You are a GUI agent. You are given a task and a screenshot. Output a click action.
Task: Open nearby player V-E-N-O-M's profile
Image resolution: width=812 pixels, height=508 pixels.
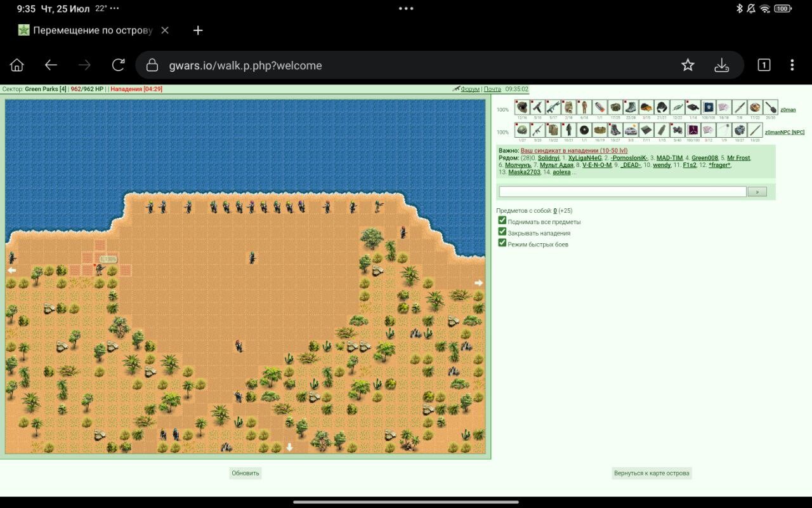coord(597,165)
